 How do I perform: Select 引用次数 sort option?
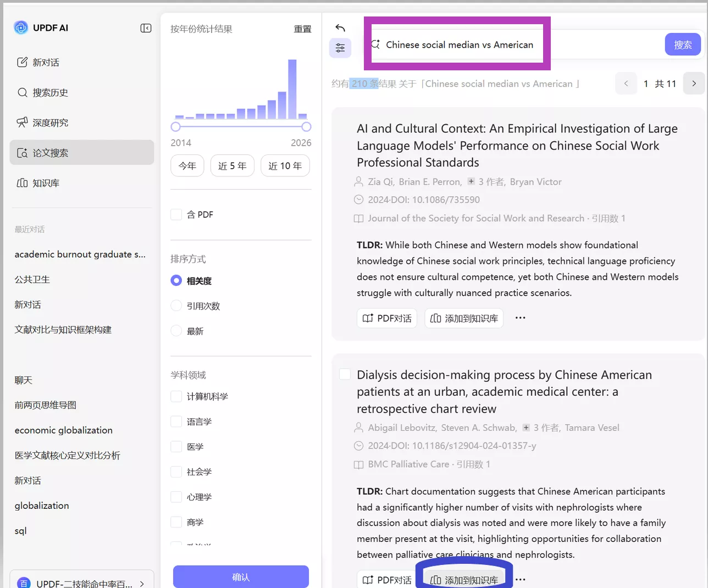point(176,306)
